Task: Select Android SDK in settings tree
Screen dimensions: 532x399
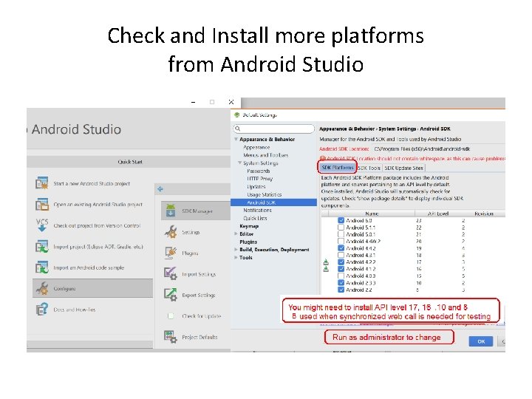Action: (x=273, y=202)
